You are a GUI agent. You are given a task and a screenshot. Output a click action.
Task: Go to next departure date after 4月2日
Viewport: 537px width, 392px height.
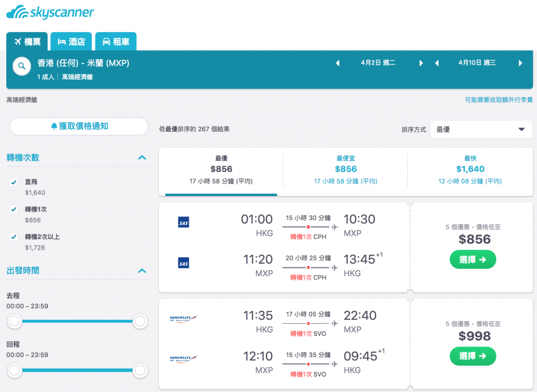[x=421, y=63]
